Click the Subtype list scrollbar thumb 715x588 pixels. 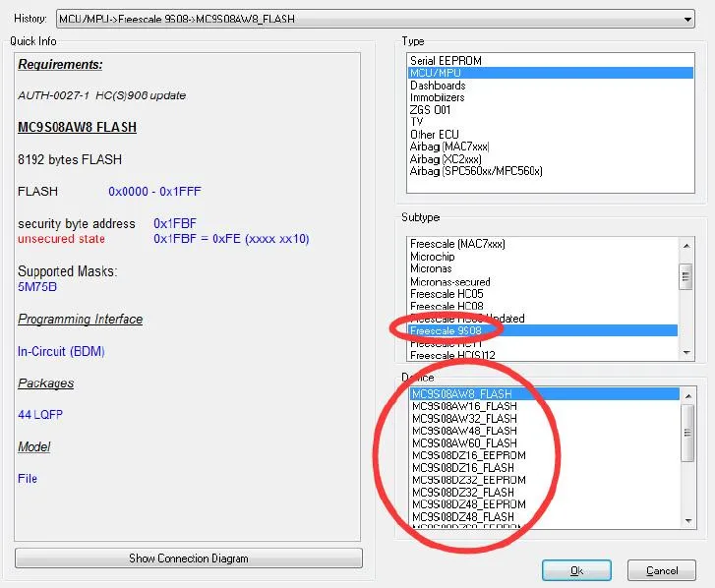coord(685,276)
